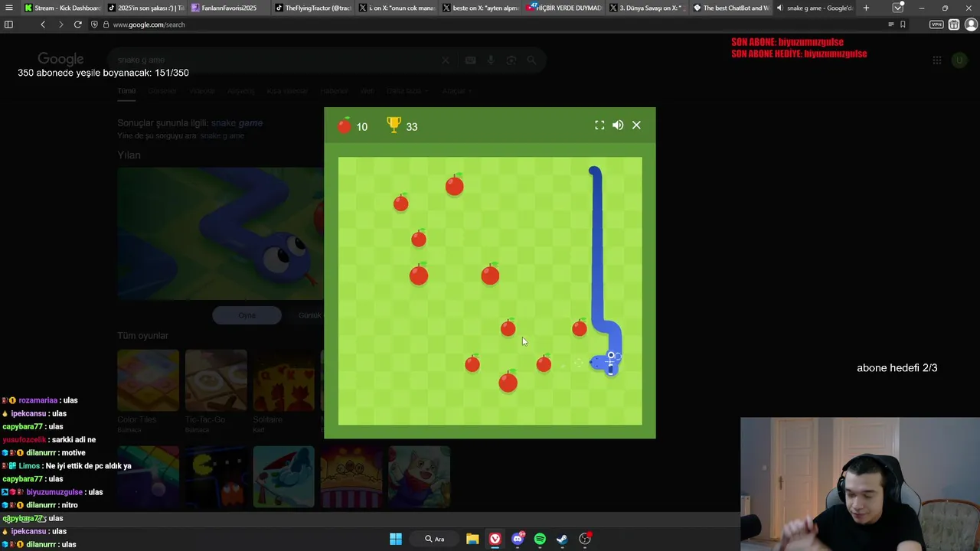
Task: Close the Snake game overlay
Action: [x=636, y=126]
